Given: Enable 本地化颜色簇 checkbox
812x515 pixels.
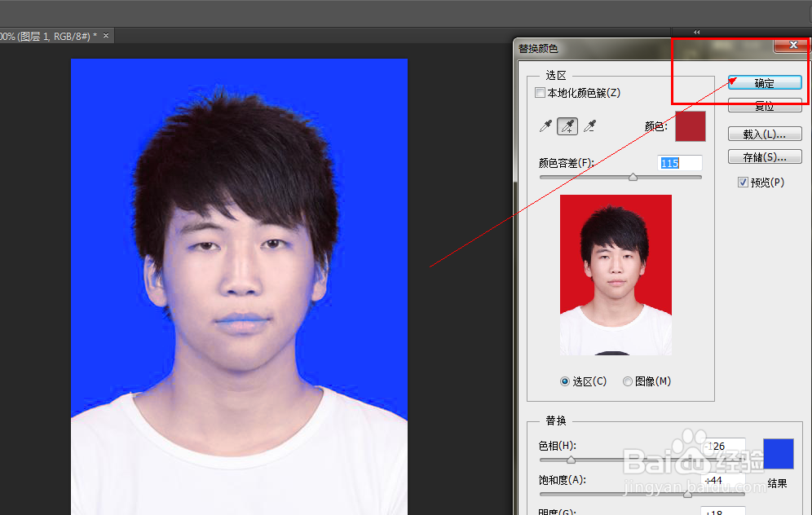Looking at the screenshot, I should (541, 93).
